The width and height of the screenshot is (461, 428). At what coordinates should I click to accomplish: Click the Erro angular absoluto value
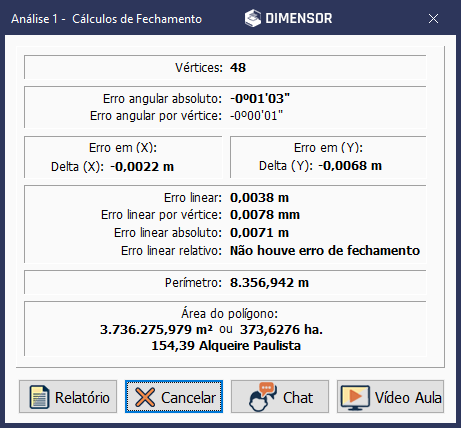pyautogui.click(x=260, y=99)
